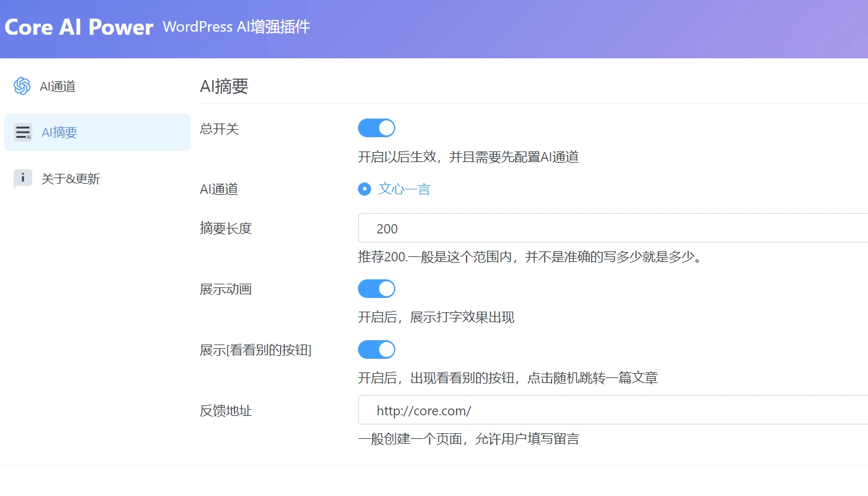The height and width of the screenshot is (496, 868).
Task: Switch to the AI摘要 sidebar item
Action: [59, 132]
